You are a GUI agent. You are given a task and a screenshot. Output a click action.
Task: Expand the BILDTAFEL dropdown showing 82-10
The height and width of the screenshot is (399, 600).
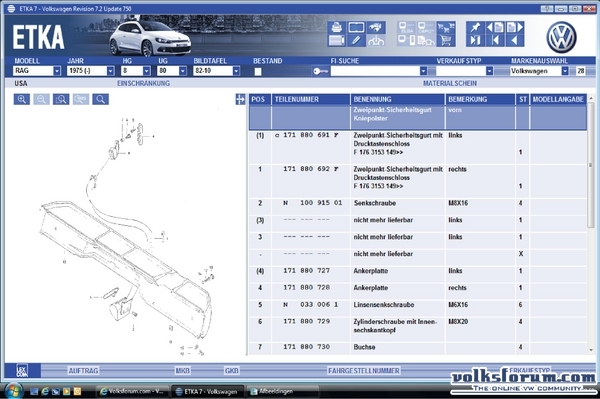(236, 71)
